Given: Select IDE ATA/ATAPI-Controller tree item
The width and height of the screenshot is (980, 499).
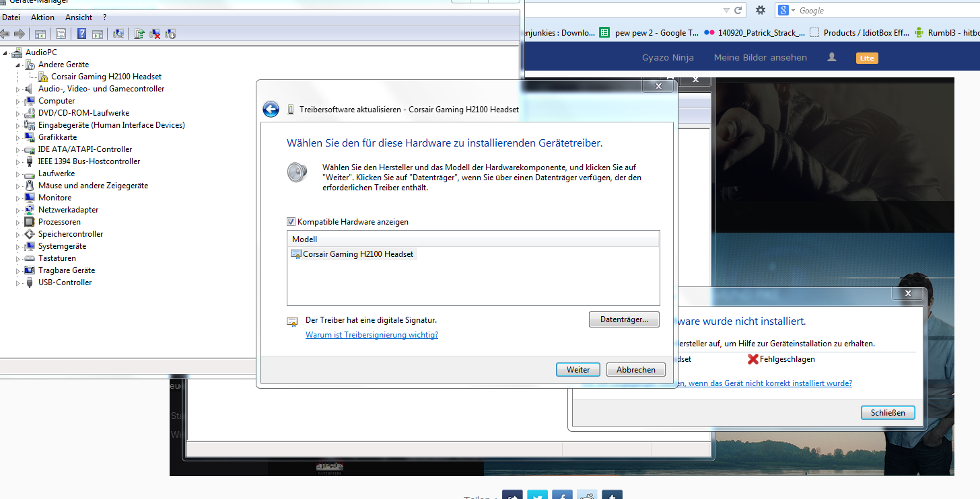Looking at the screenshot, I should [85, 149].
